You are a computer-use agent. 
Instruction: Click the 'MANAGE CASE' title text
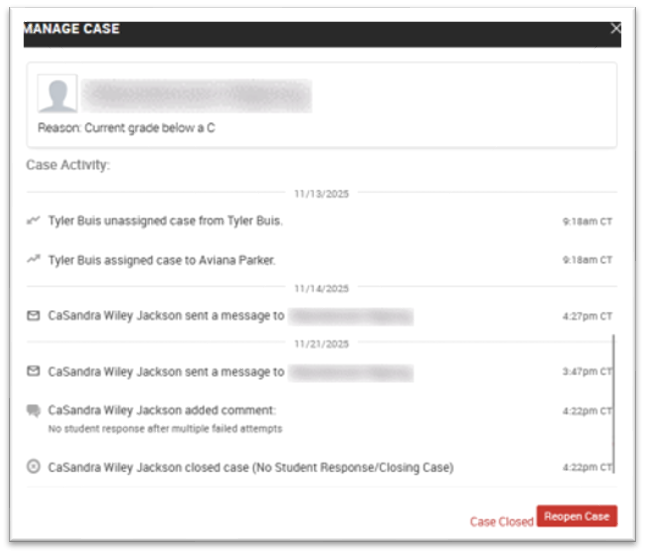(72, 29)
